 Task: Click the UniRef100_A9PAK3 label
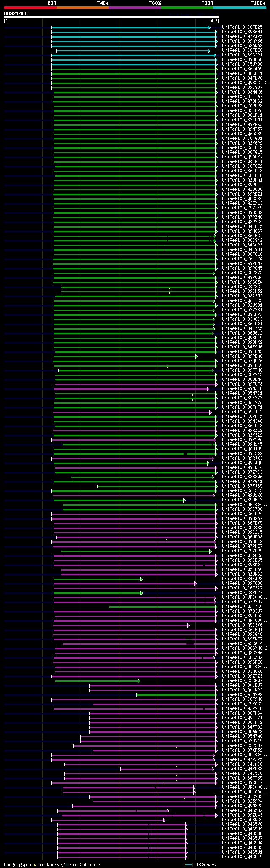pos(242,125)
